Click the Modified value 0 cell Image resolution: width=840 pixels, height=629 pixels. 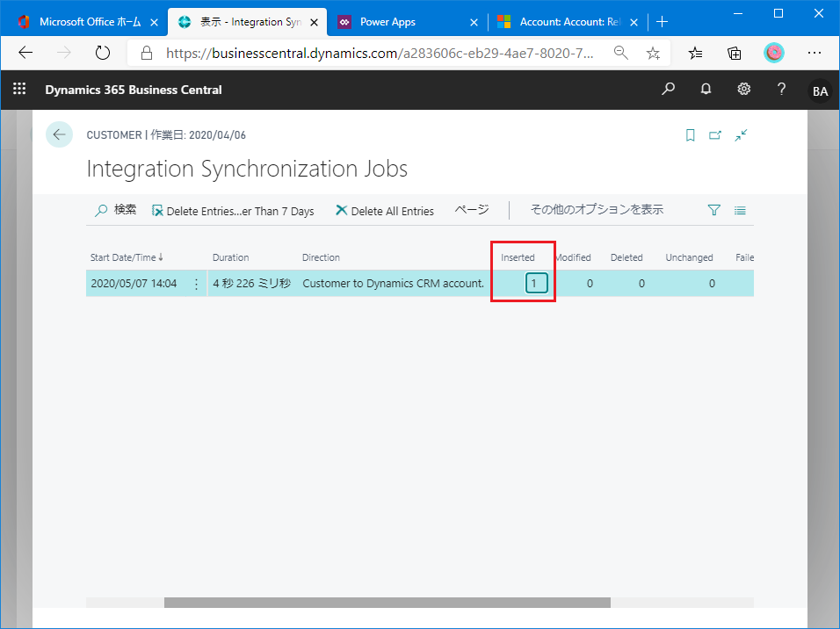590,284
